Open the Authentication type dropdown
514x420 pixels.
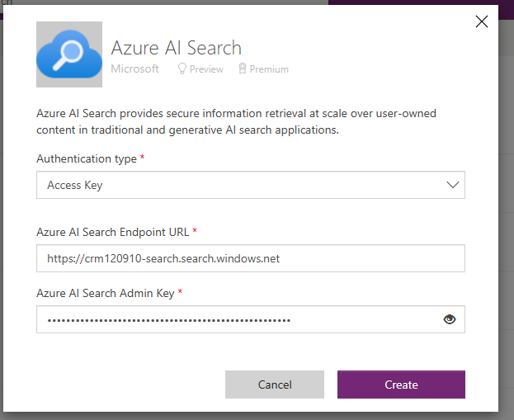click(251, 185)
